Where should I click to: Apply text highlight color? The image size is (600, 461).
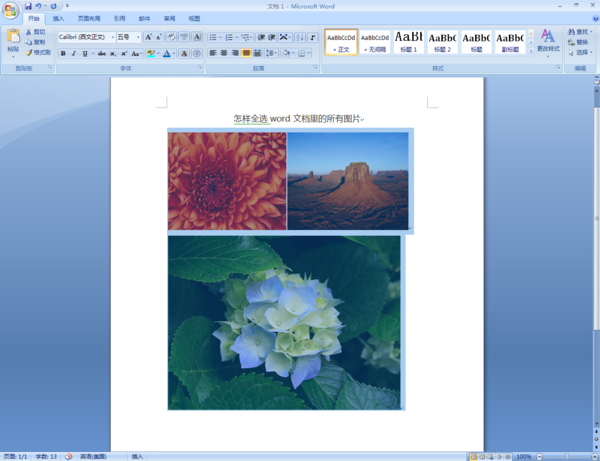tap(151, 54)
